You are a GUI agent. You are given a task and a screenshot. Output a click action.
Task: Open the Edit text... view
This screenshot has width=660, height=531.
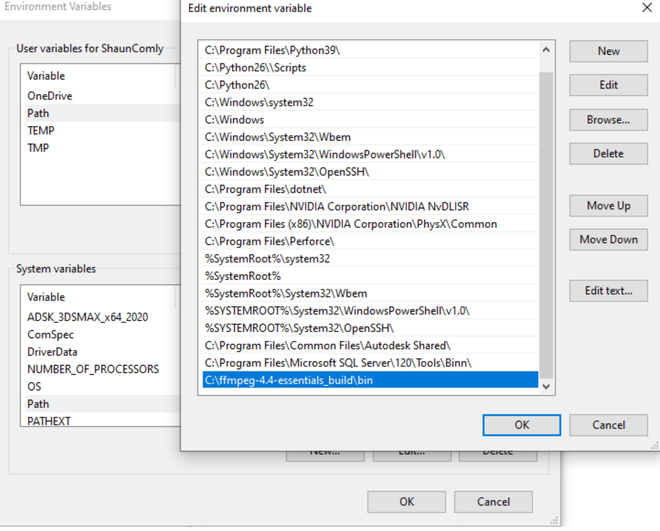[x=608, y=291]
